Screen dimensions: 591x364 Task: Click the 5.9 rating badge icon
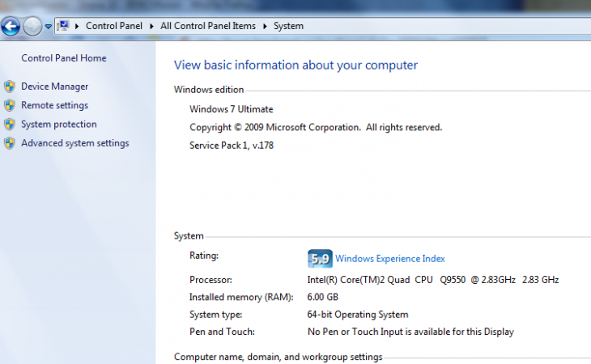(320, 259)
